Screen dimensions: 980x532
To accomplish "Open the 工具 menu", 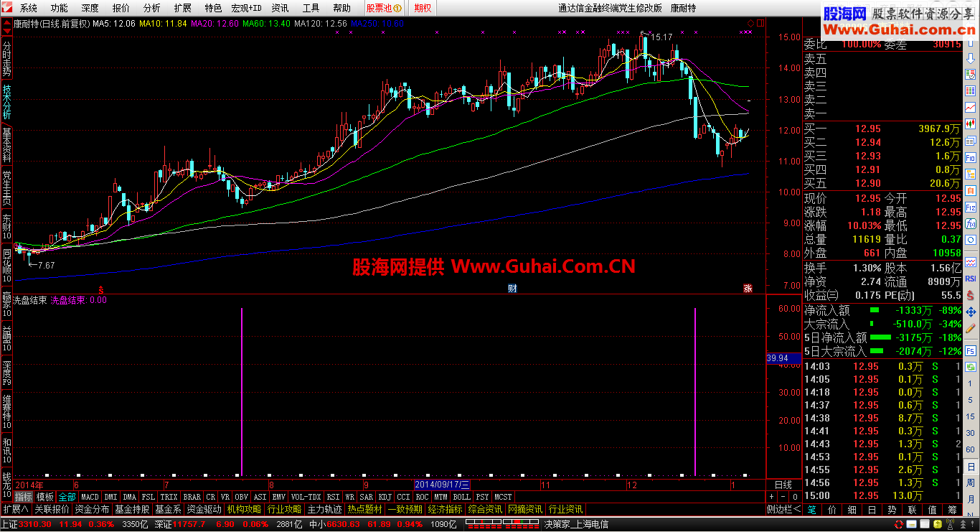I will [x=311, y=9].
